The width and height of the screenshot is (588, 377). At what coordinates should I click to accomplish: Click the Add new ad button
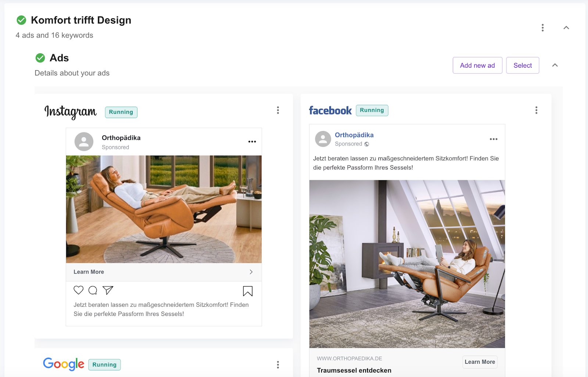coord(477,65)
